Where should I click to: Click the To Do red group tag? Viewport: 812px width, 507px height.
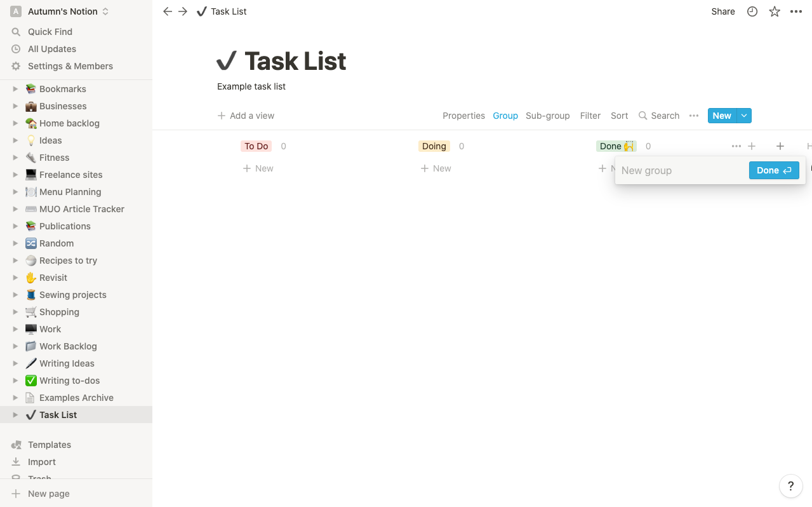(256, 146)
